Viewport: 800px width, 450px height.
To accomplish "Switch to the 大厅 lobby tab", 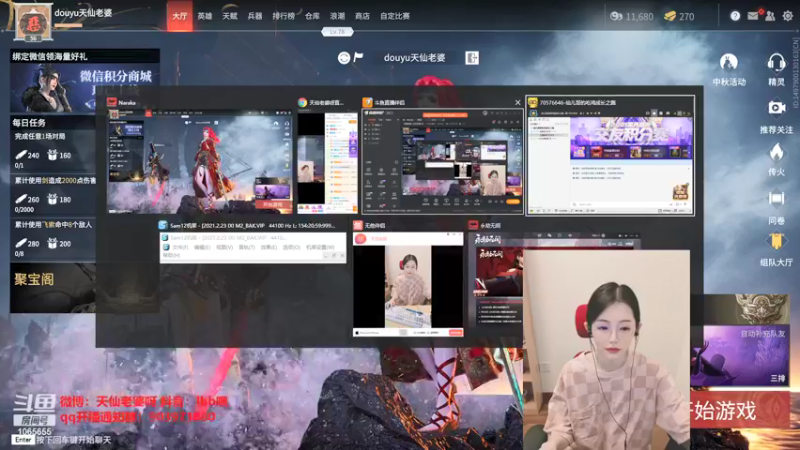I will (x=180, y=16).
